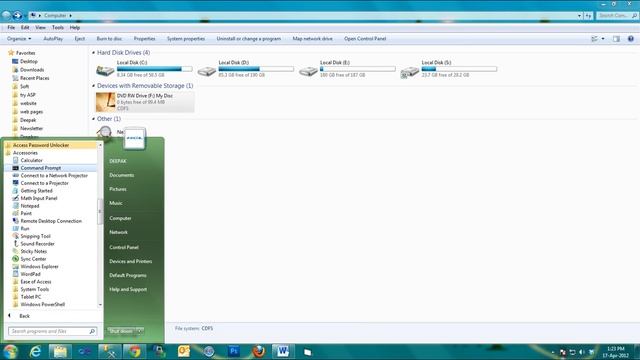Click Control Panel in Start menu
640x360 pixels.
[124, 247]
